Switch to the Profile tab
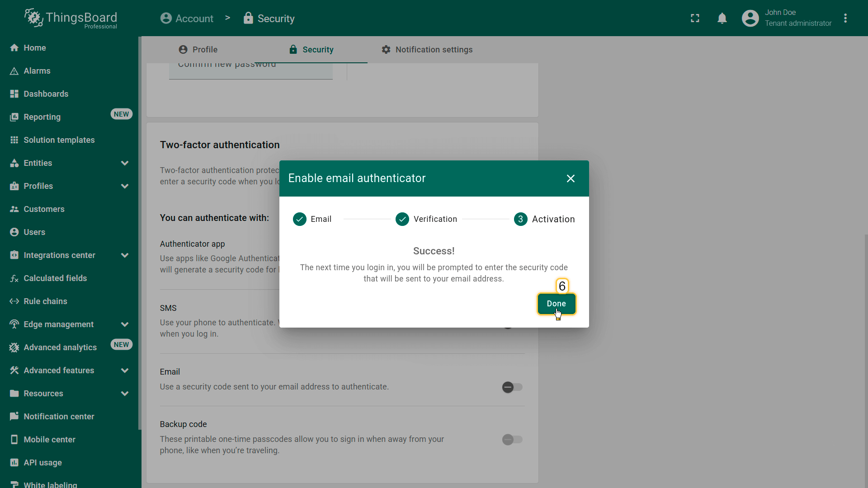 pyautogui.click(x=198, y=50)
